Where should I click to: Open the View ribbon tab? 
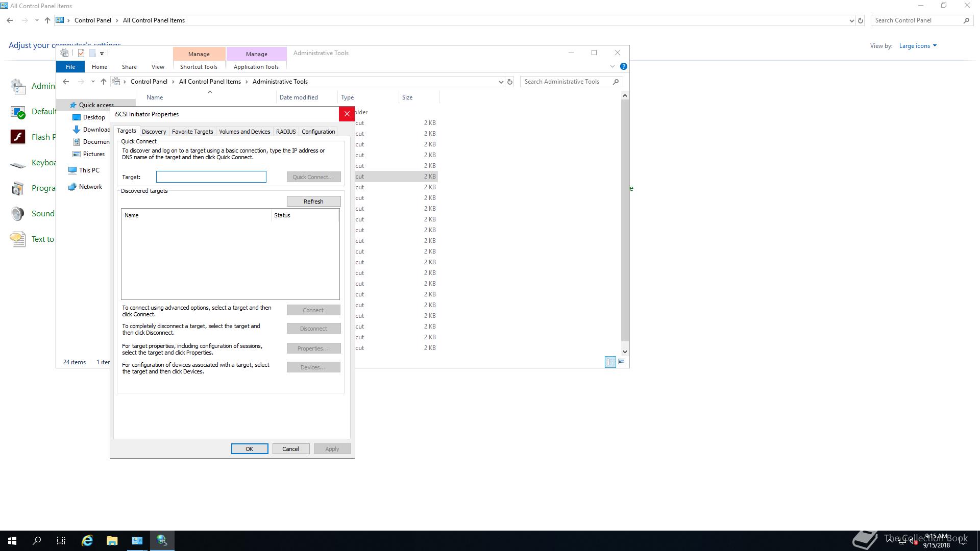click(158, 67)
